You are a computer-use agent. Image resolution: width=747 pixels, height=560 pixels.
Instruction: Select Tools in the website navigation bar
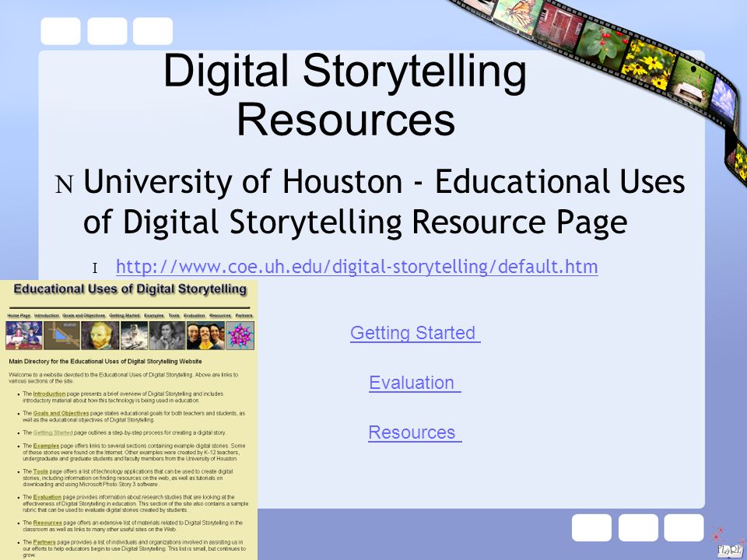point(174,316)
